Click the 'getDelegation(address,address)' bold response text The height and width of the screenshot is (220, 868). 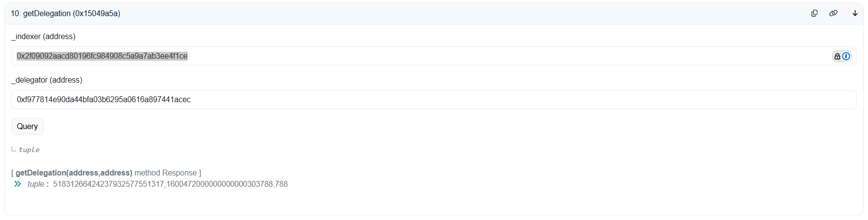click(74, 173)
